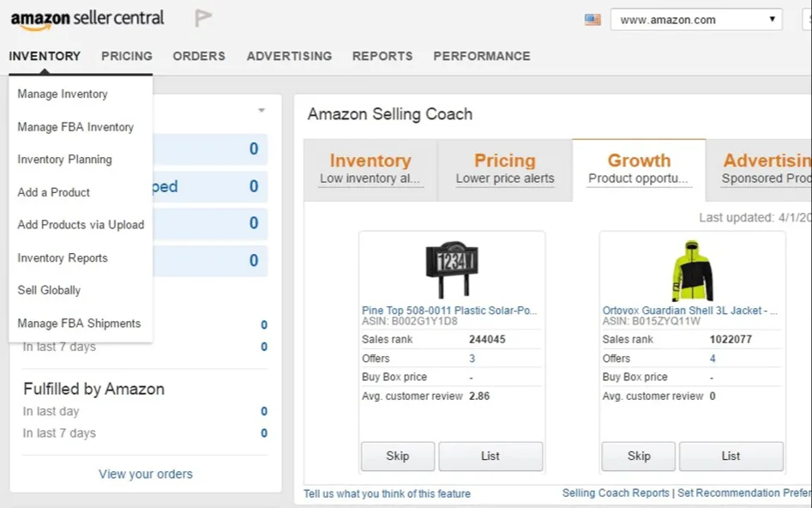This screenshot has height=508, width=812.
Task: Open the ORDERS menu
Action: (199, 56)
